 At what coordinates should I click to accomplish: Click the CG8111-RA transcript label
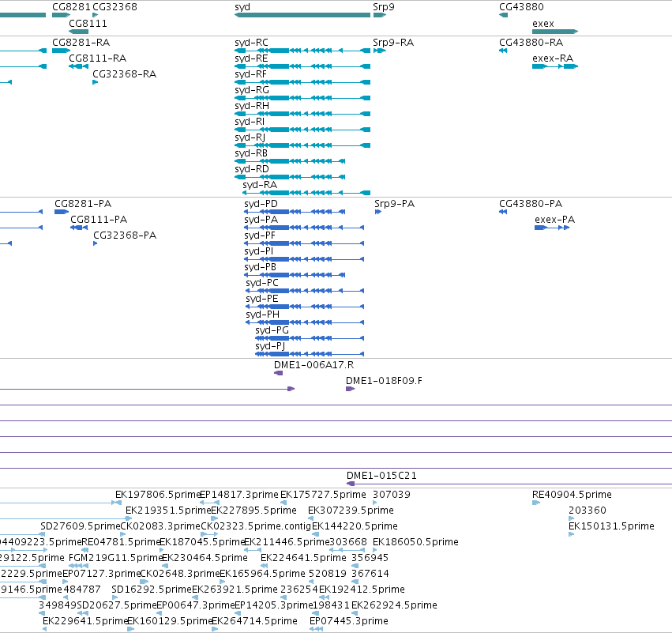(97, 58)
